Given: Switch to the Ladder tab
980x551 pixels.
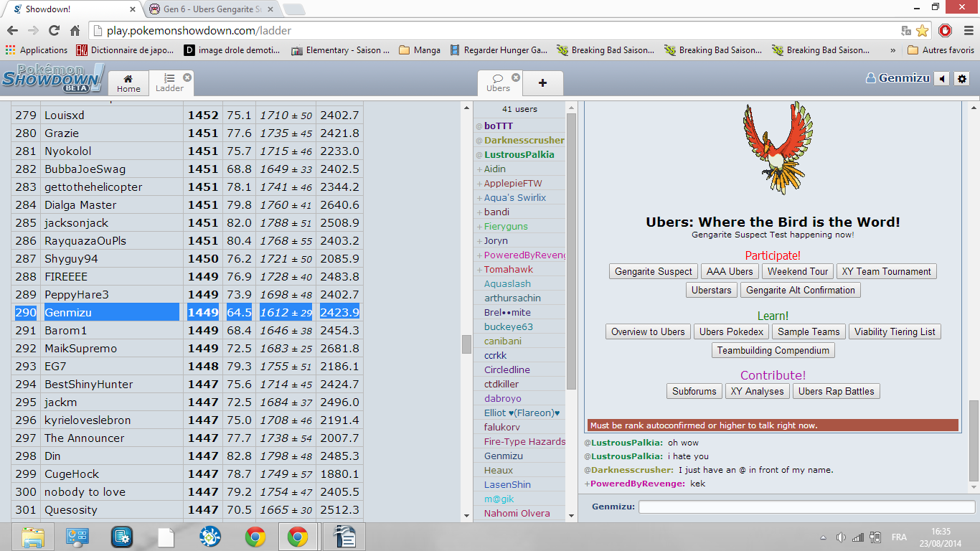Looking at the screenshot, I should 170,83.
